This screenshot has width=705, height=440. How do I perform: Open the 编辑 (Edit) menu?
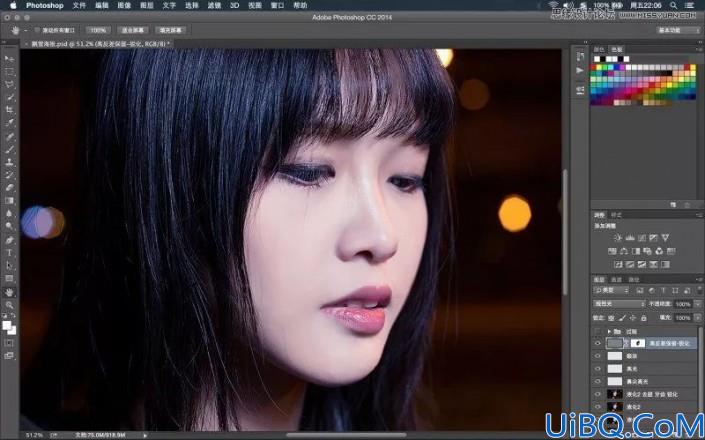tap(102, 5)
